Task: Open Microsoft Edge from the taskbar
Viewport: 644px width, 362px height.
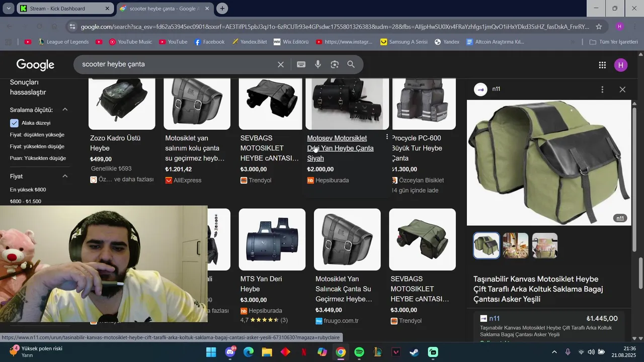Action: (x=249, y=352)
